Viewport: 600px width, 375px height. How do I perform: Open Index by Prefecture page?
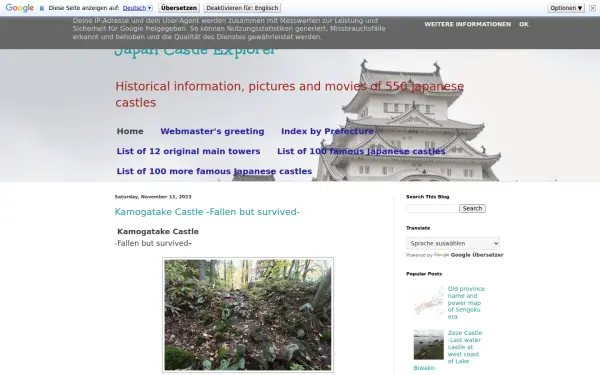(x=328, y=131)
